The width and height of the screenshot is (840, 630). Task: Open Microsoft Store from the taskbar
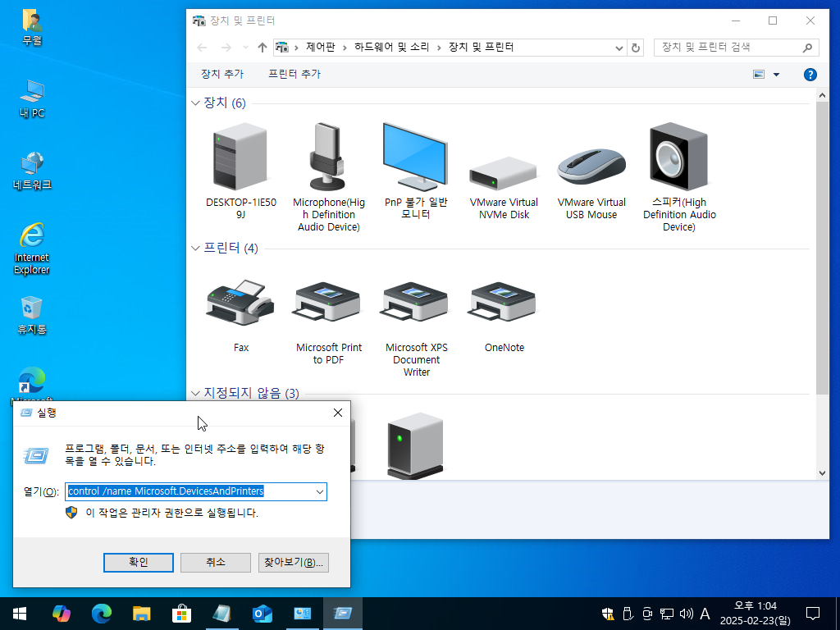181,614
